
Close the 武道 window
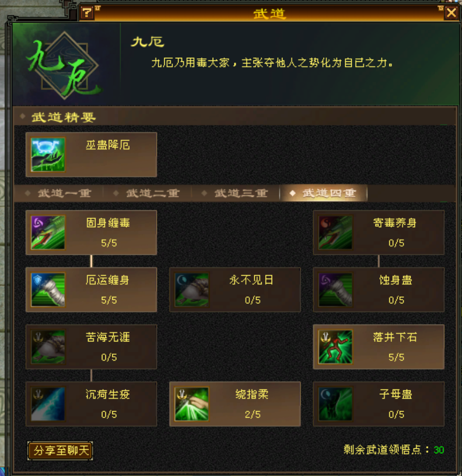(452, 13)
